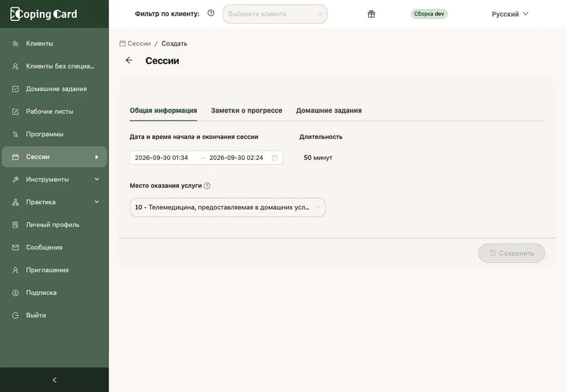Open Приглашения in the sidebar

(54, 270)
